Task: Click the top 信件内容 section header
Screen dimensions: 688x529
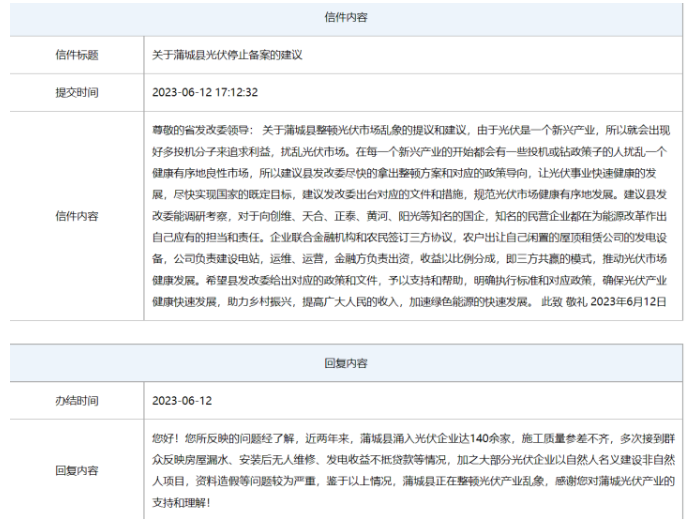Action: 346,18
